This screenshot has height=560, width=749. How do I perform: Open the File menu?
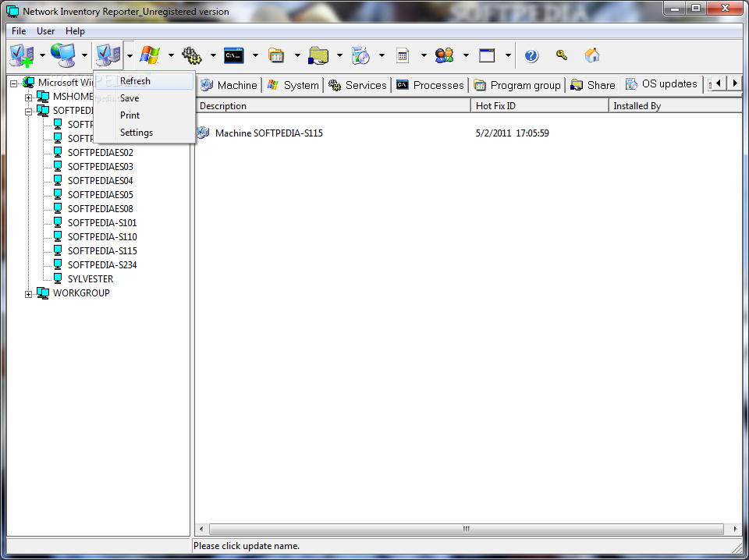pyautogui.click(x=19, y=31)
